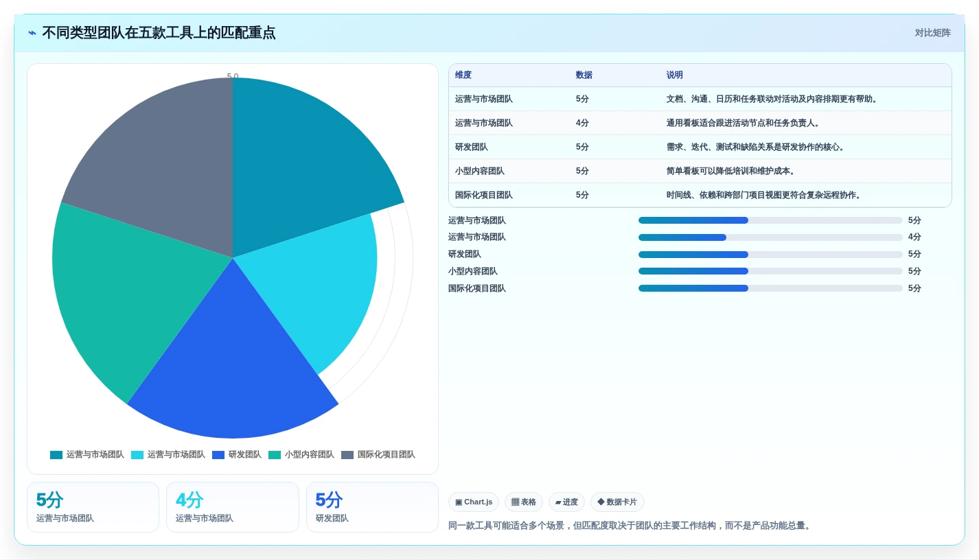Viewport: 979px width, 560px height.
Task: Click the 研发团队 label in the progress list
Action: (x=465, y=255)
